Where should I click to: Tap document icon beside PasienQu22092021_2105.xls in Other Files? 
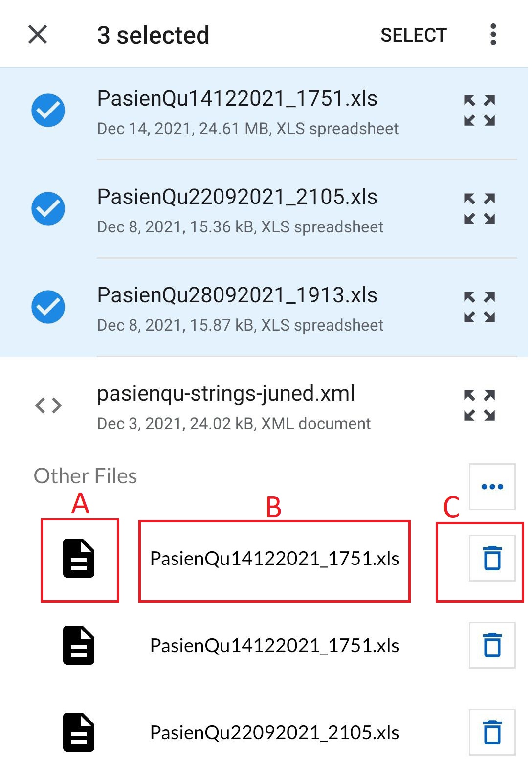tap(79, 732)
